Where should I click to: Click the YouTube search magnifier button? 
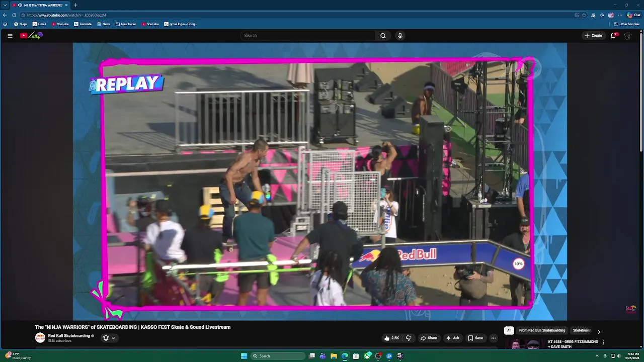tap(383, 36)
